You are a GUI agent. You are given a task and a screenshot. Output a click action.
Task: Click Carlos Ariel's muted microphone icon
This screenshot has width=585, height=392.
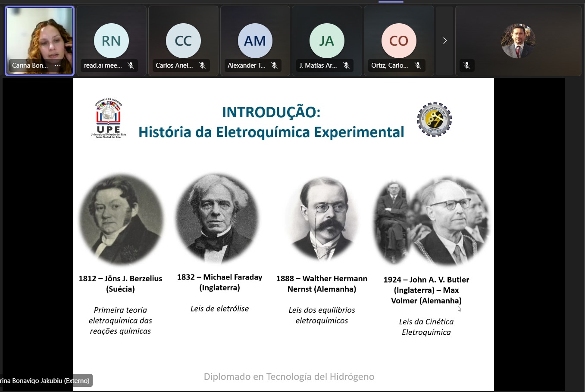pyautogui.click(x=202, y=65)
